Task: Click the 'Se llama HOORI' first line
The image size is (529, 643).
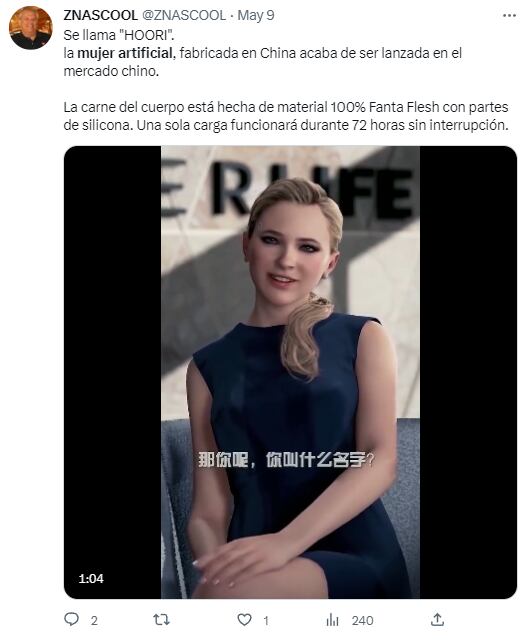Action: tap(119, 35)
